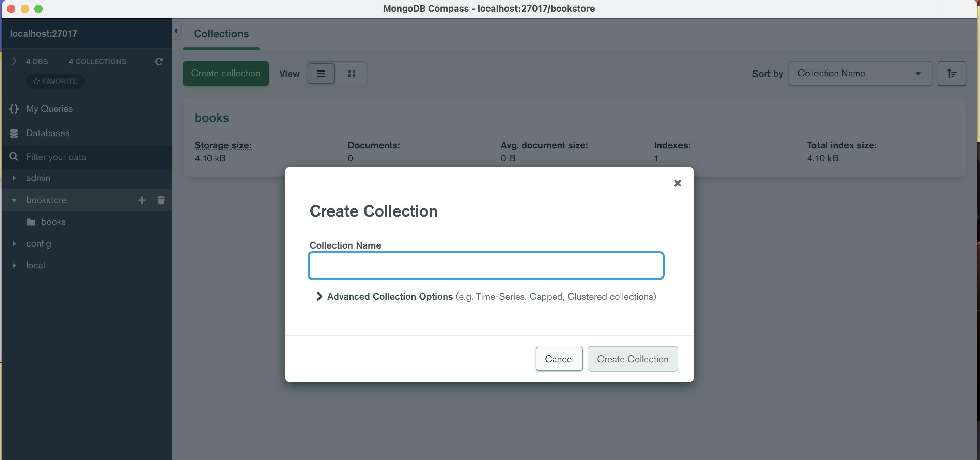
Task: Switch to grid view icon
Action: 352,73
